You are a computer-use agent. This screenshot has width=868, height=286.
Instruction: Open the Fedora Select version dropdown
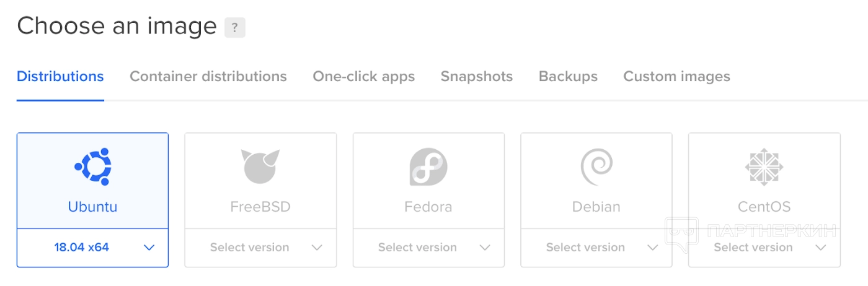pyautogui.click(x=428, y=248)
